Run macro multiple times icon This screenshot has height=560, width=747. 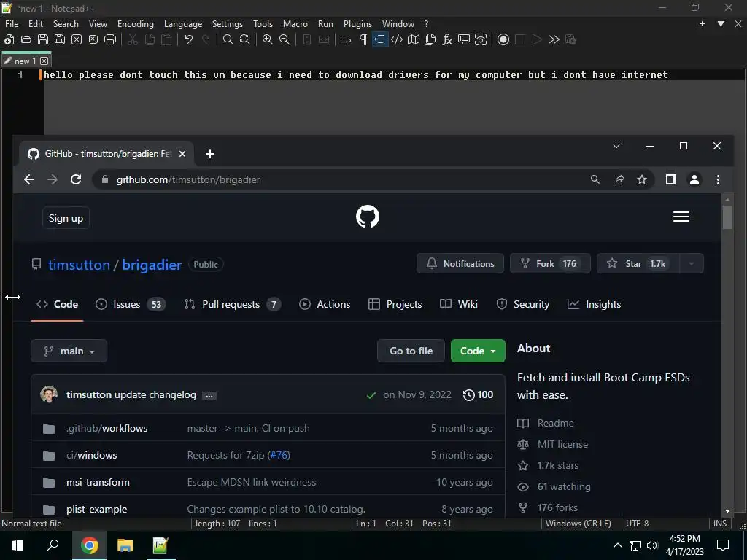click(x=554, y=39)
